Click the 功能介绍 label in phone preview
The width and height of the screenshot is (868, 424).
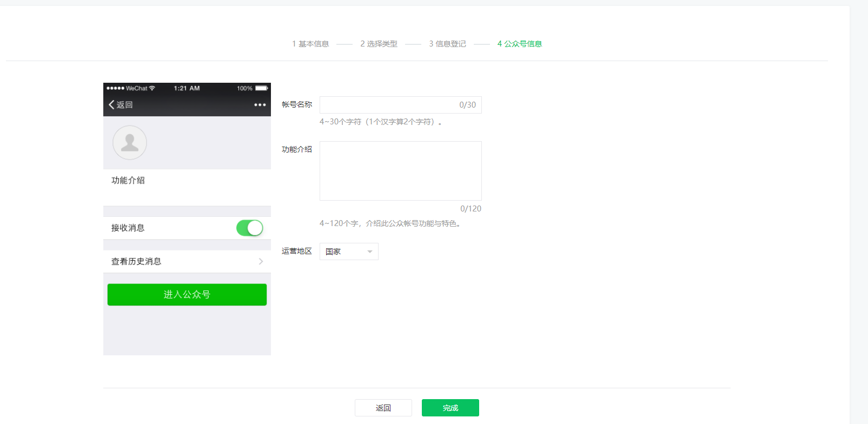(x=128, y=180)
